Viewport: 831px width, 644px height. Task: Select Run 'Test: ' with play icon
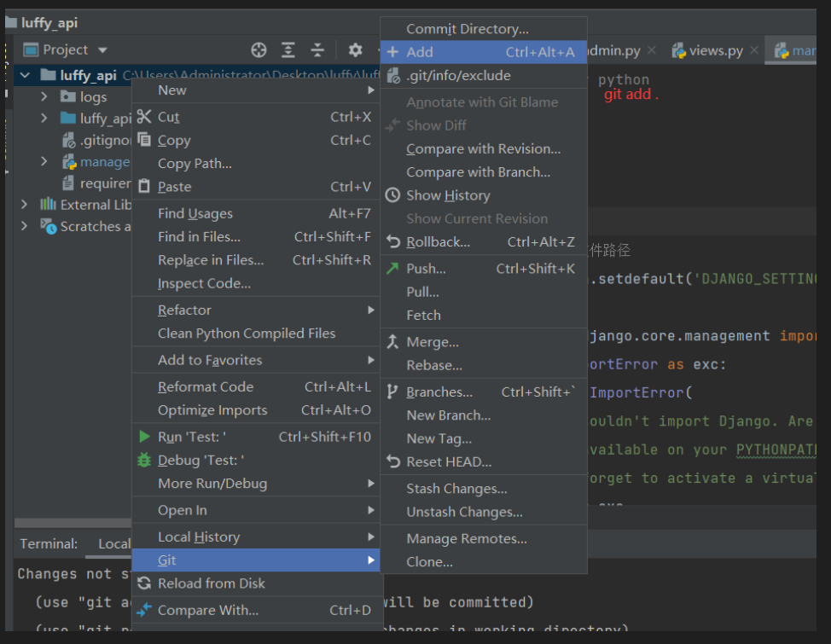(192, 437)
